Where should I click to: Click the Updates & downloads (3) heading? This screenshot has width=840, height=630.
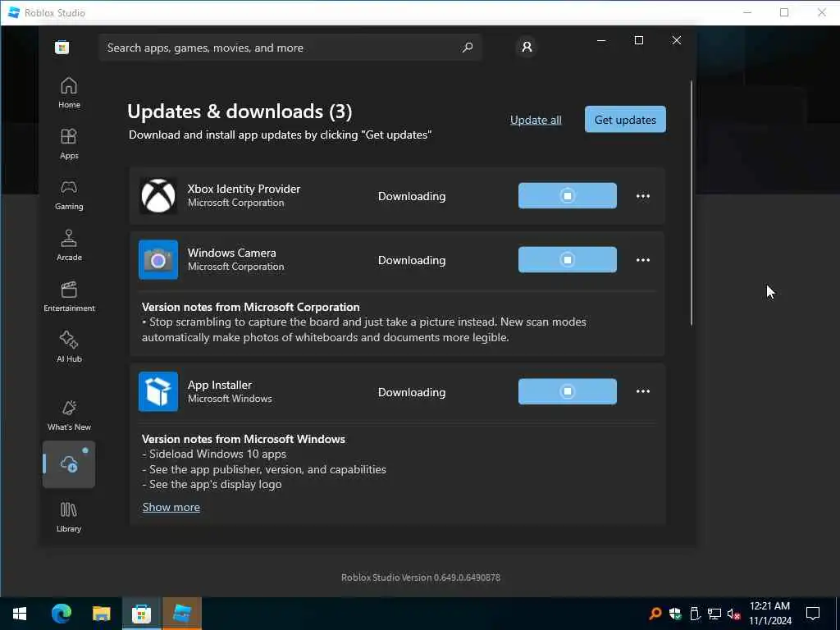[240, 112]
